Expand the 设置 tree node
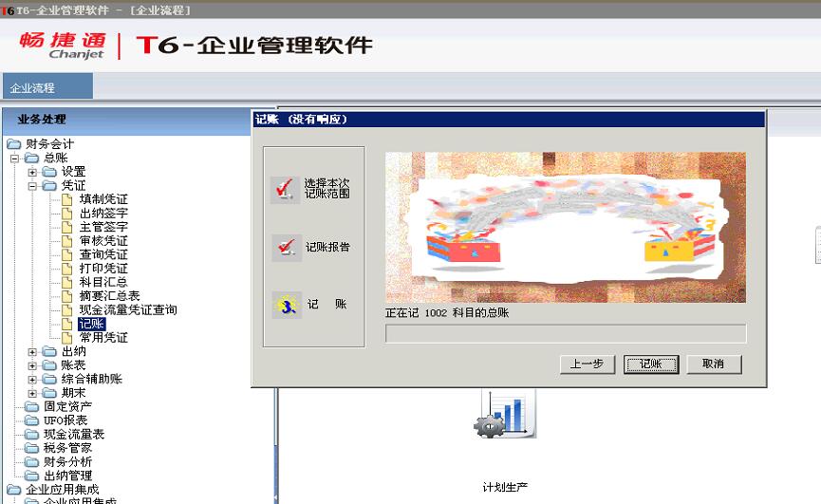This screenshot has width=821, height=504. pos(32,172)
